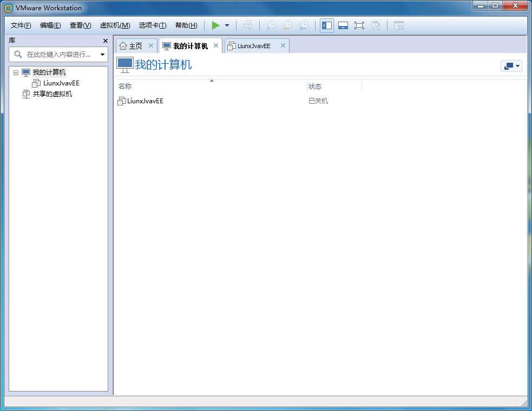Screen dimensions: 532x411
Task: Click the 我的计算机 page heading text
Action: (x=163, y=64)
